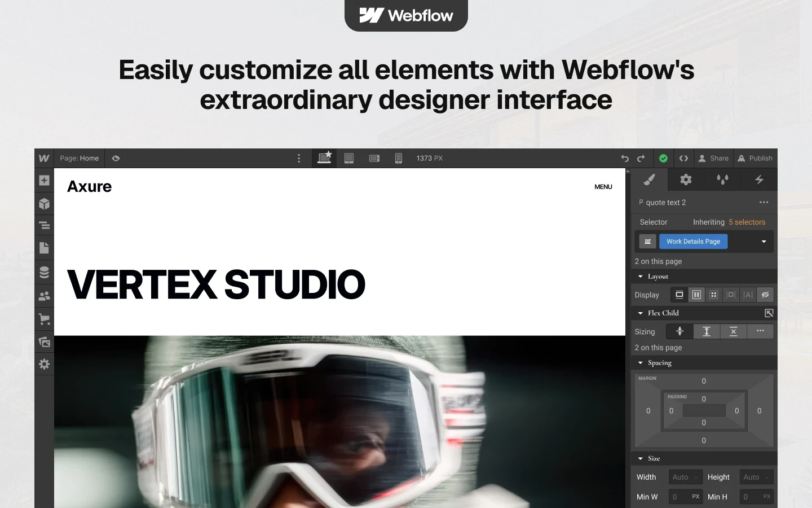Click the Undo arrow
This screenshot has width=812, height=508.
click(625, 159)
